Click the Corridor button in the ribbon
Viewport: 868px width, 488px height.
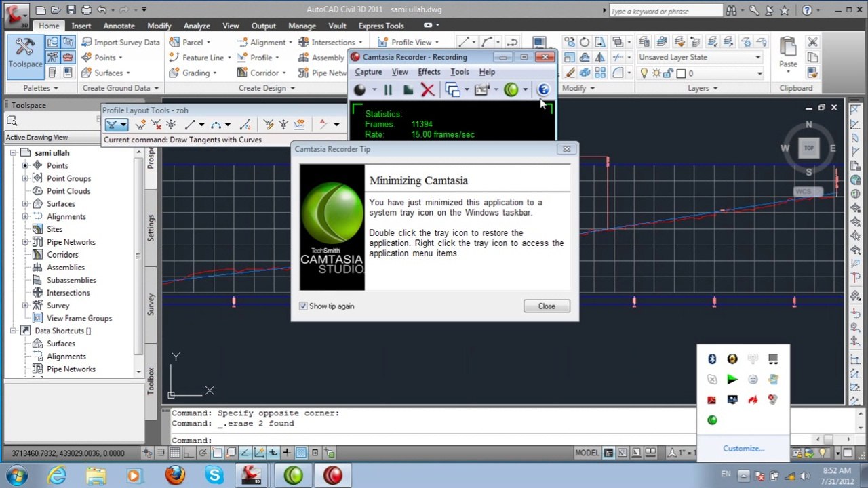(x=260, y=73)
